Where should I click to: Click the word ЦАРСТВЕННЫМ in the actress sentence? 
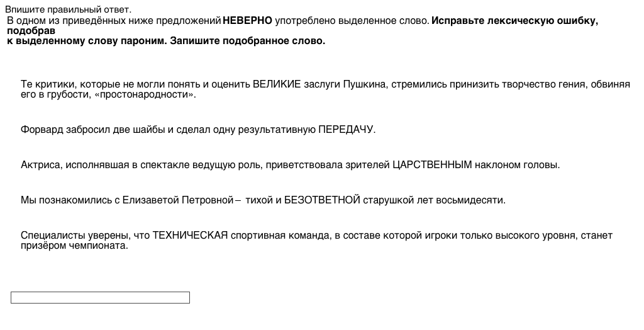432,165
